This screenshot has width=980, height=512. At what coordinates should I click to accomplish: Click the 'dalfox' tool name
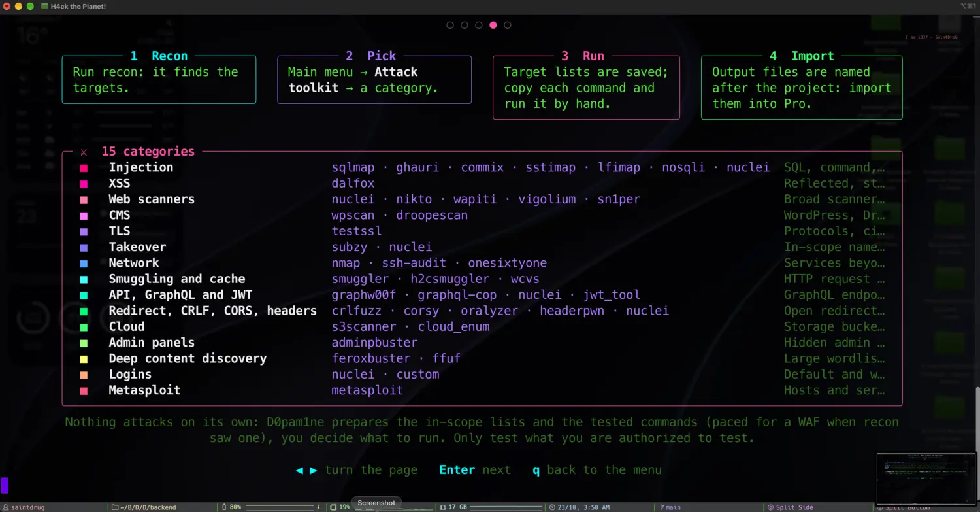[353, 183]
